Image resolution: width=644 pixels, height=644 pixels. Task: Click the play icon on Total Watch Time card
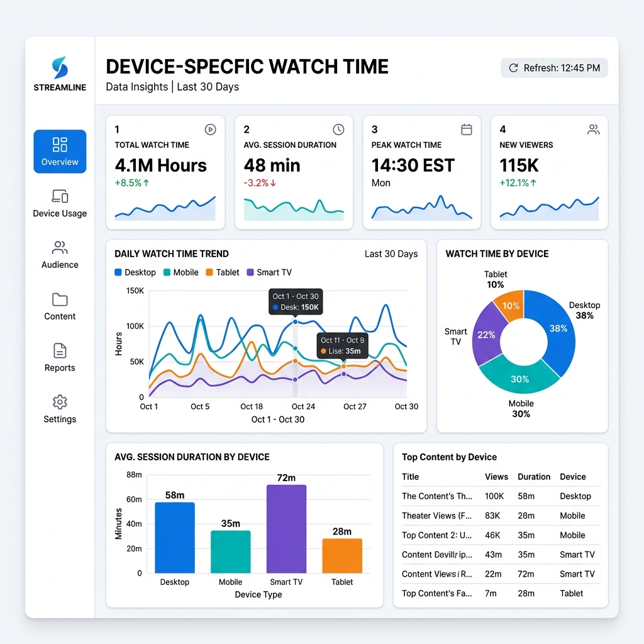click(210, 130)
